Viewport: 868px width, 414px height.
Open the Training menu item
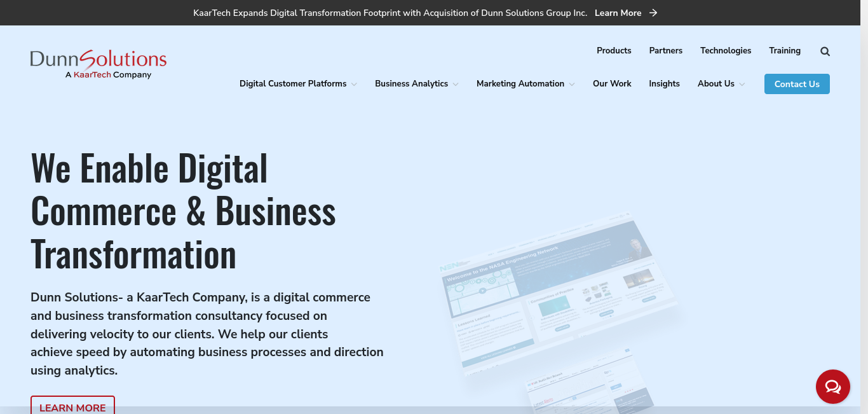(x=785, y=51)
